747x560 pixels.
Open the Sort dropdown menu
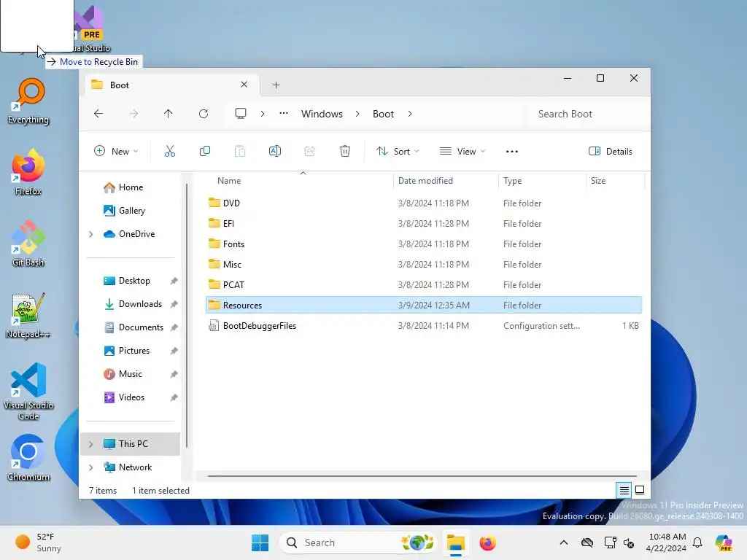(398, 152)
